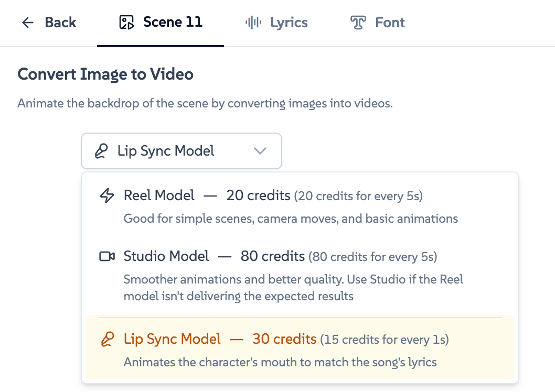Click the Back button

point(50,22)
